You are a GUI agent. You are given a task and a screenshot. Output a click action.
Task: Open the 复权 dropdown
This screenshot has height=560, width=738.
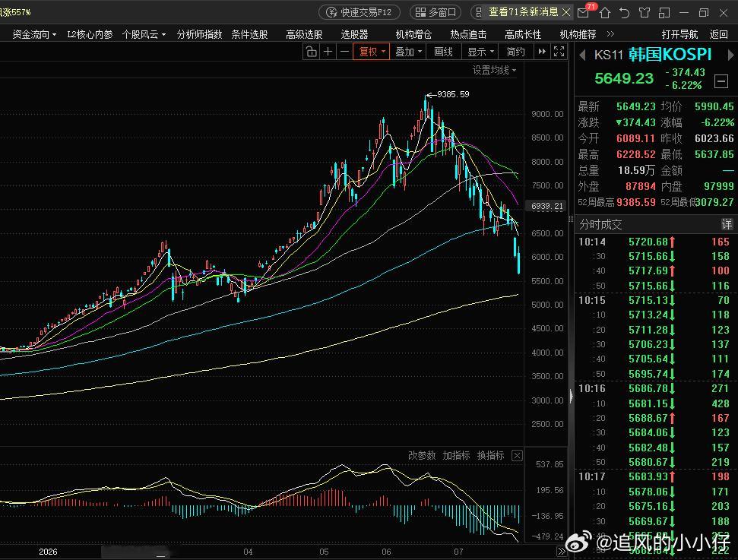pyautogui.click(x=372, y=52)
